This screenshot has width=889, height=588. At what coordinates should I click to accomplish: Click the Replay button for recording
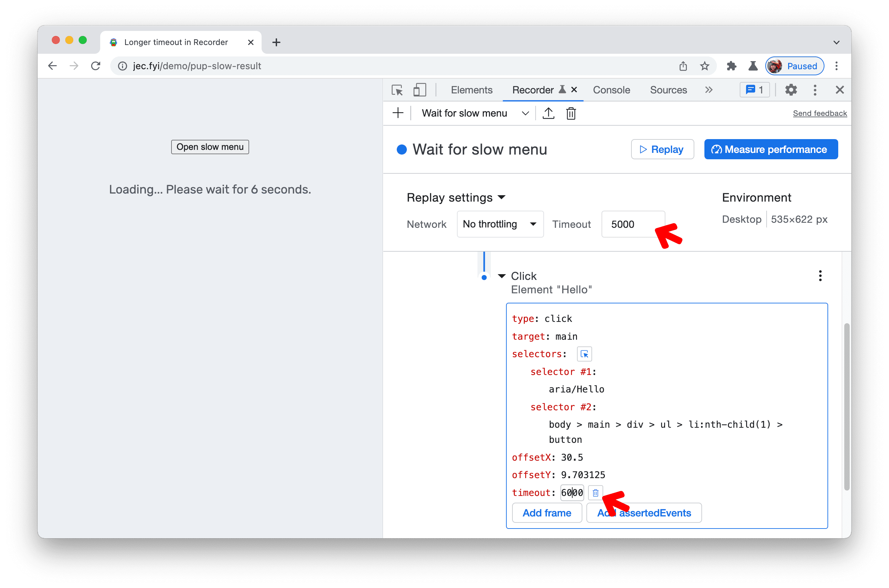point(662,150)
